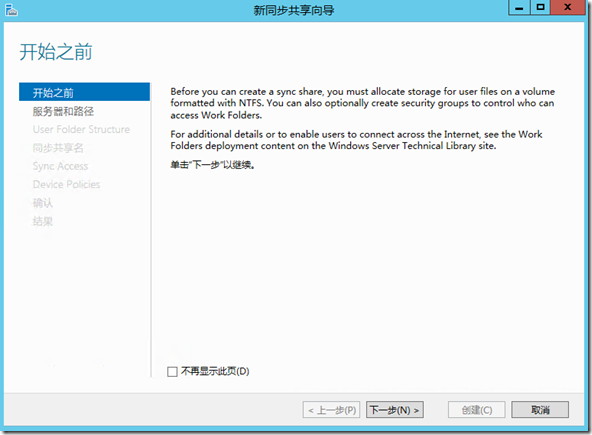Click the 开始之前 page heading
Screen dimensions: 592x435
(x=56, y=52)
